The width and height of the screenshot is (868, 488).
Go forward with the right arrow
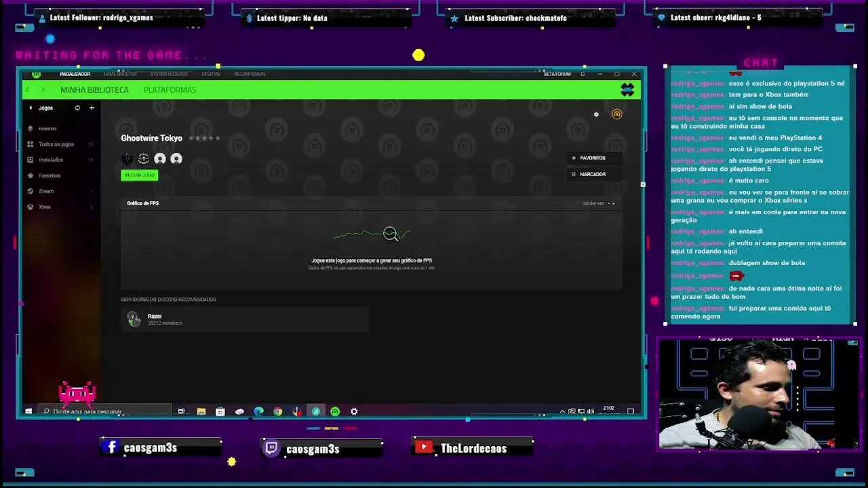coord(42,89)
